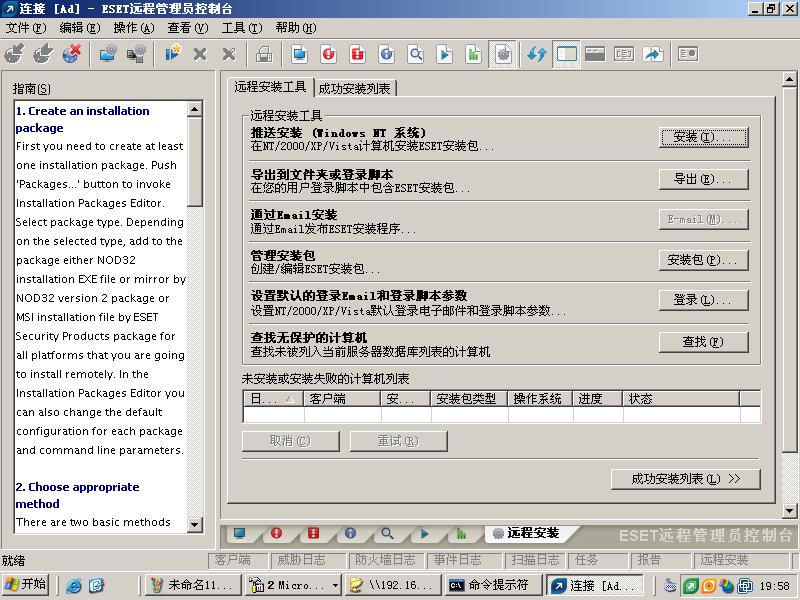800x600 pixels.
Task: Click the magnifier scan log toolbar icon
Action: 416,54
